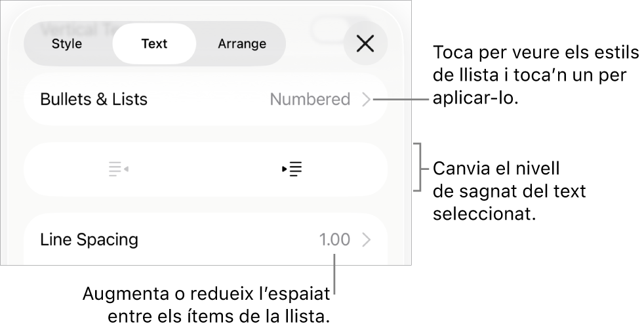Click the chevron next to 1.00
This screenshot has height=328, width=644.
pyautogui.click(x=367, y=240)
